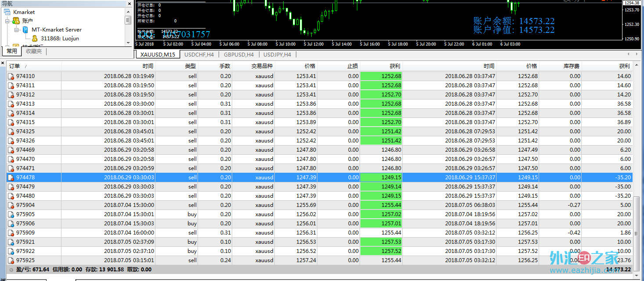This screenshot has height=281, width=644.
Task: Click the 账户 accounts folder icon
Action: (x=16, y=21)
